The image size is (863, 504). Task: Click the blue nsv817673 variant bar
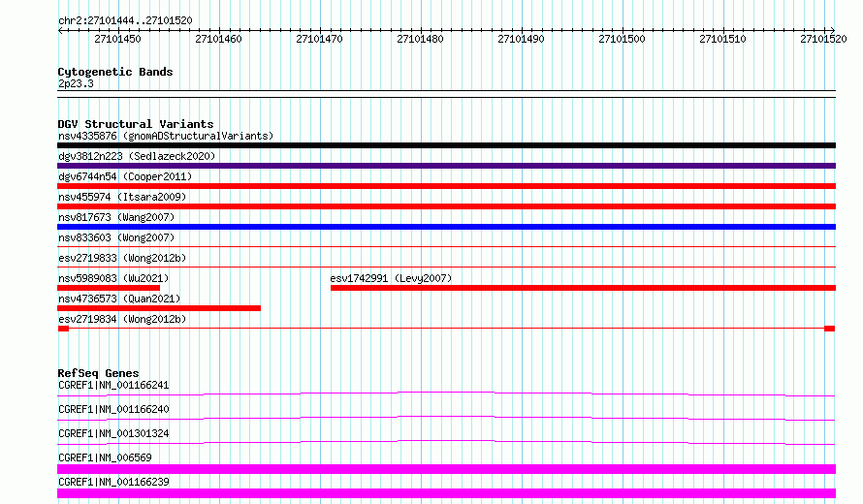pos(446,227)
